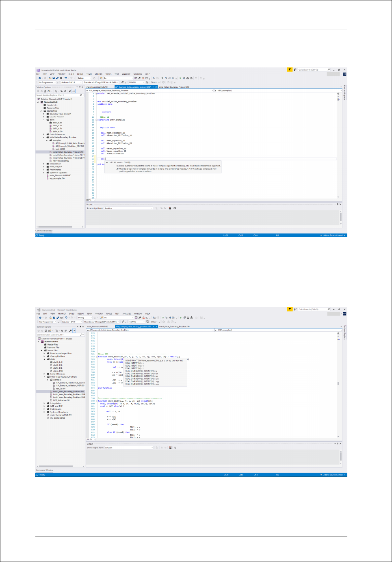Click the Command Window tab in upper screenshot
The image size is (392, 562).
[x=44, y=231]
